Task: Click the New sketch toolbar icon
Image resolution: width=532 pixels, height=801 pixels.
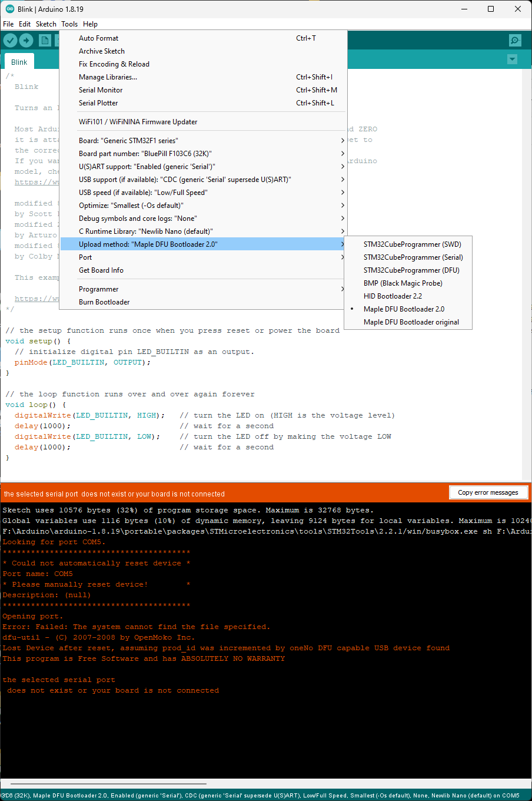Action: [x=45, y=40]
